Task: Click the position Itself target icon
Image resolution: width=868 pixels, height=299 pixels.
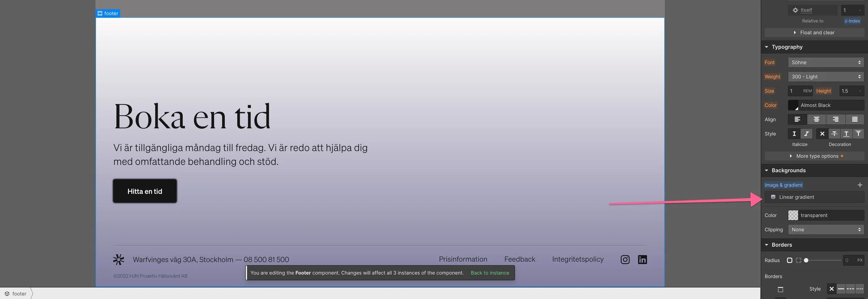Action: [x=795, y=10]
